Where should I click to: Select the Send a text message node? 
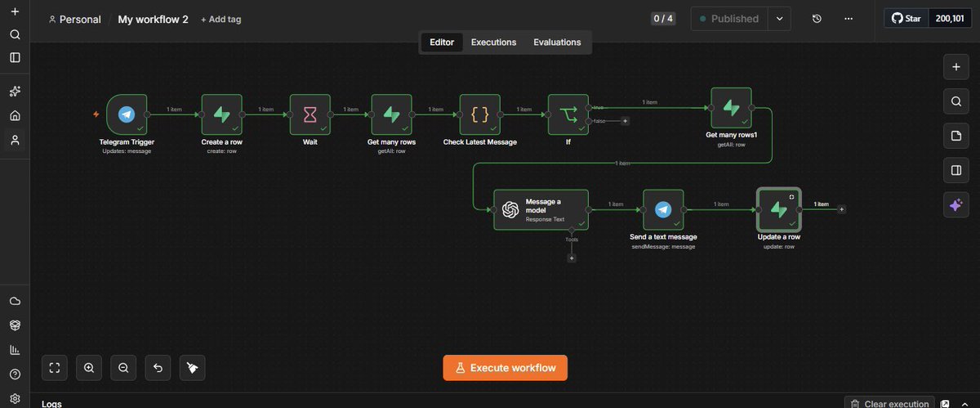coord(663,210)
